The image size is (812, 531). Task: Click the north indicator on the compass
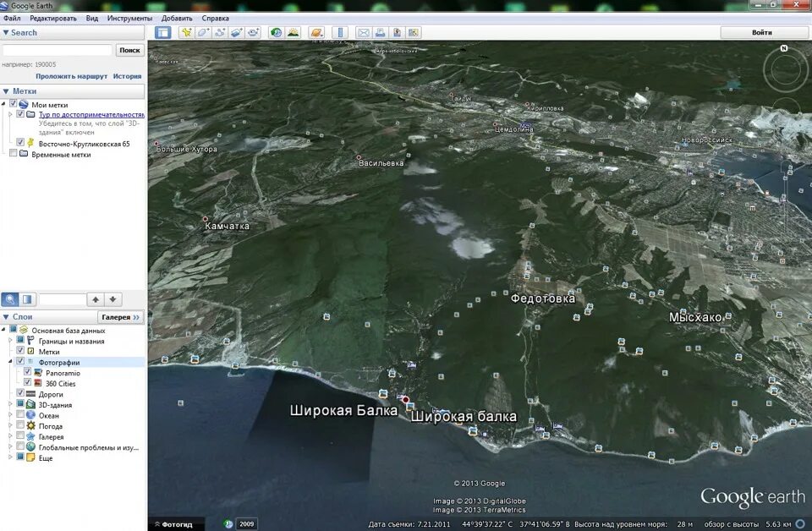point(784,48)
